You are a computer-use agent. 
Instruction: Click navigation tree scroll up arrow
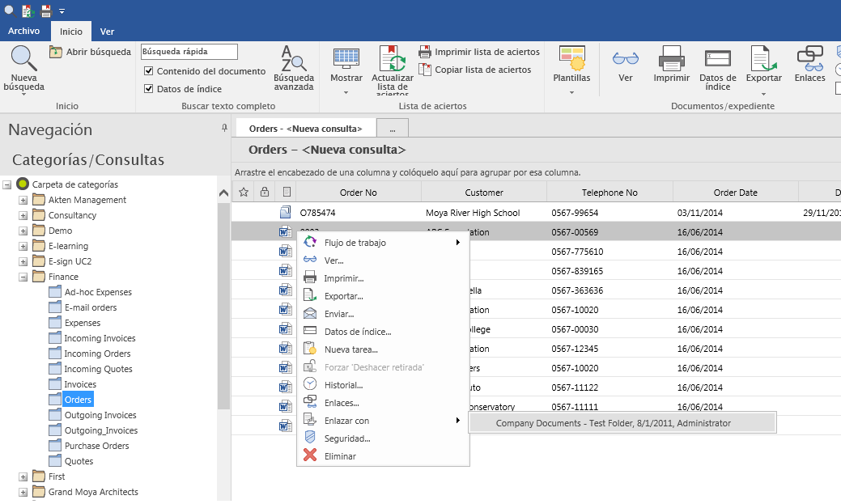pos(223,193)
